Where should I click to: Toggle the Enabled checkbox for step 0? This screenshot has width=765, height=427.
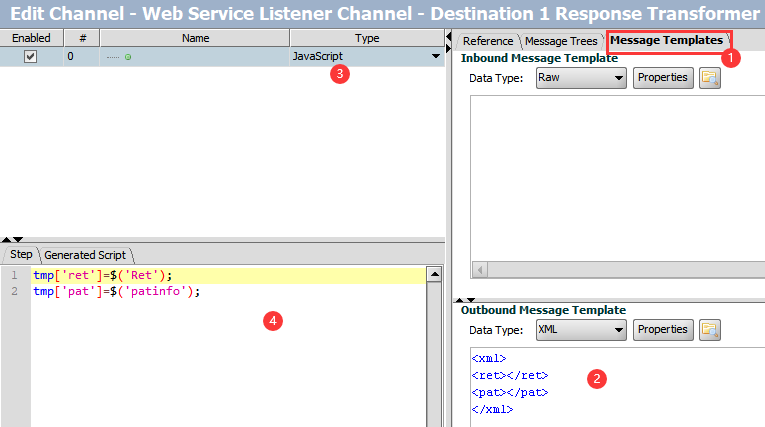30,57
